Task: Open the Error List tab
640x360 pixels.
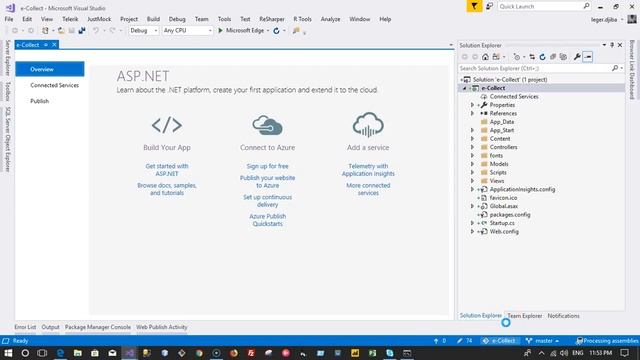Action: point(25,327)
